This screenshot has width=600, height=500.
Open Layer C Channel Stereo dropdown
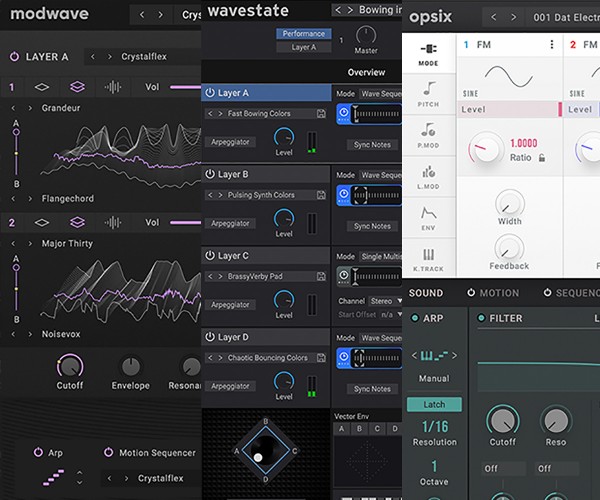pos(385,301)
